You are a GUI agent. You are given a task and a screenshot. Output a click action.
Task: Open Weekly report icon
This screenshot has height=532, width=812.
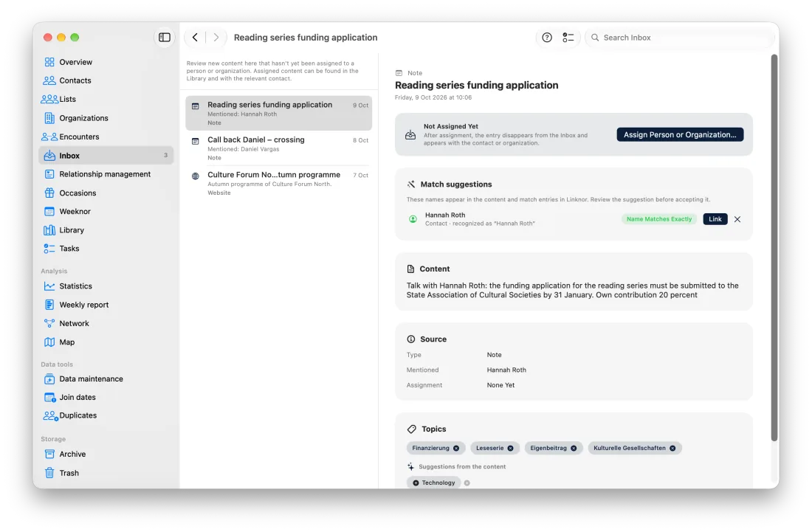pos(49,305)
